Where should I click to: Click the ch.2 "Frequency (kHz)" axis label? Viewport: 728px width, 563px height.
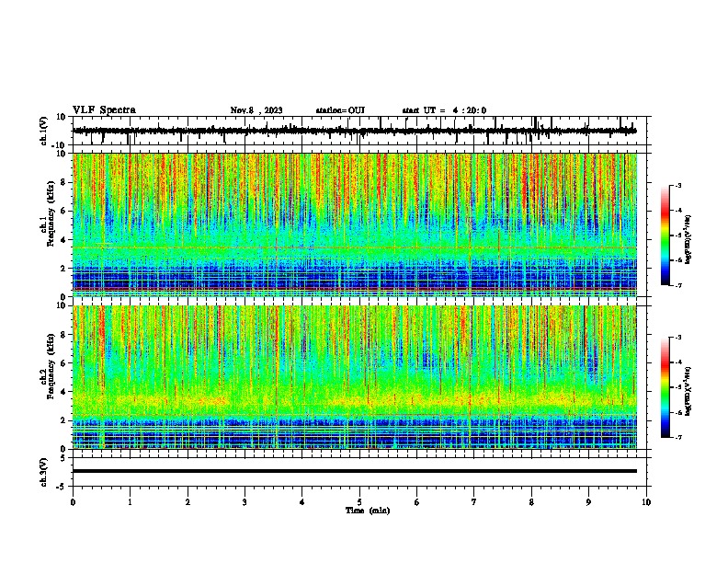coord(51,366)
